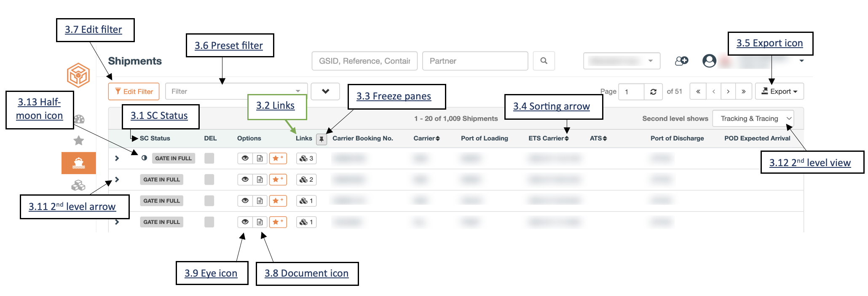Click GATE IN FULL status in fourth row
This screenshot has width=868, height=296.
(162, 222)
